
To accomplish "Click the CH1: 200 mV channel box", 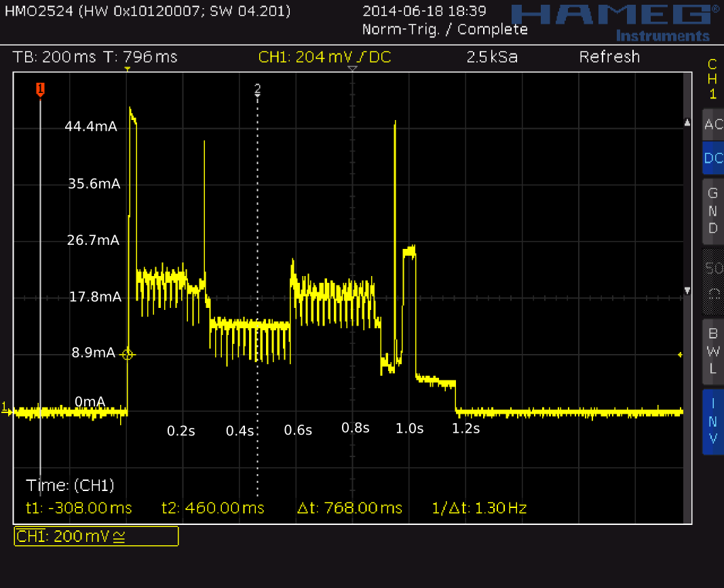I will coord(96,536).
